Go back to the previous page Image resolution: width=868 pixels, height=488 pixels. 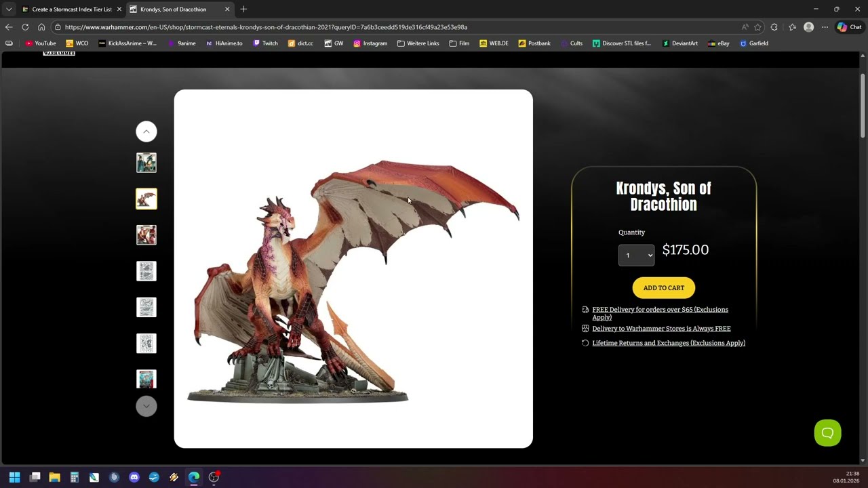[x=9, y=27]
